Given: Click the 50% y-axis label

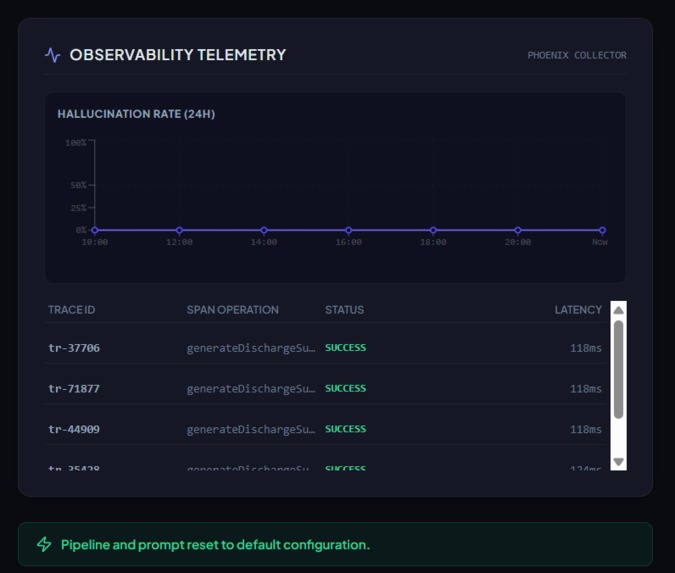Looking at the screenshot, I should (78, 185).
